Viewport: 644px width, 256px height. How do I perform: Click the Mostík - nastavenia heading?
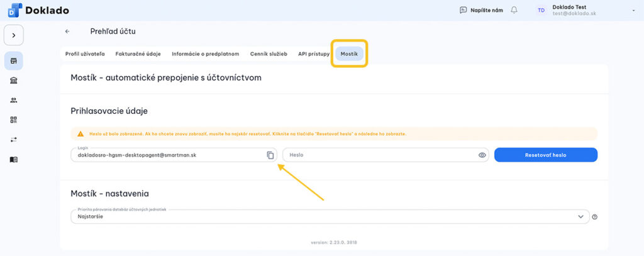pyautogui.click(x=109, y=192)
